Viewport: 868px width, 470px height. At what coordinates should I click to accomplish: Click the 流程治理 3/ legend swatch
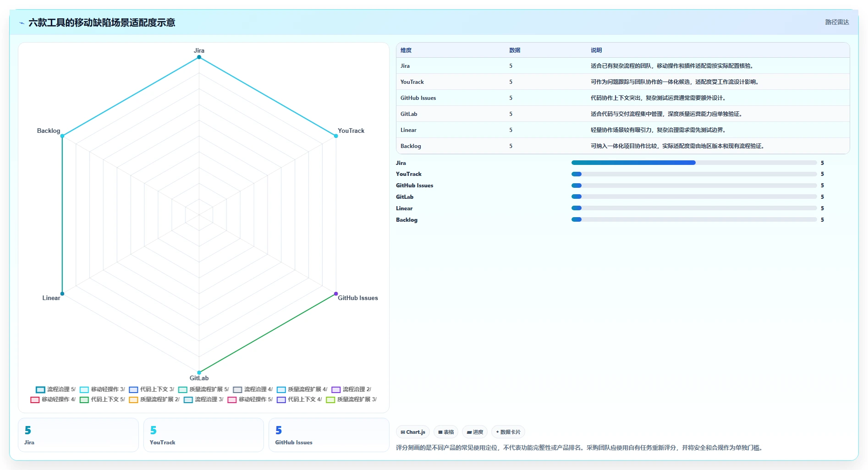pyautogui.click(x=188, y=400)
